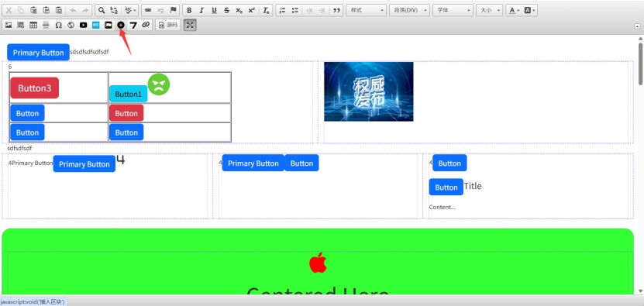Open the spell check dropdown

point(131,10)
